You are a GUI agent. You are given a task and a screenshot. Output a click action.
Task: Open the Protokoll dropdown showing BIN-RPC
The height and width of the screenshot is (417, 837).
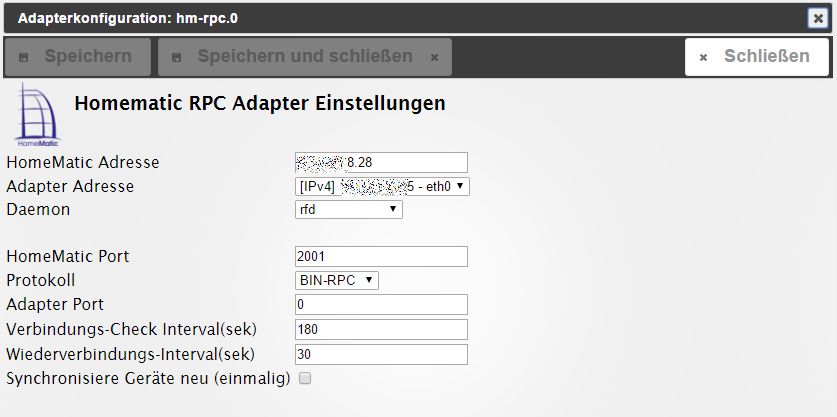point(337,280)
